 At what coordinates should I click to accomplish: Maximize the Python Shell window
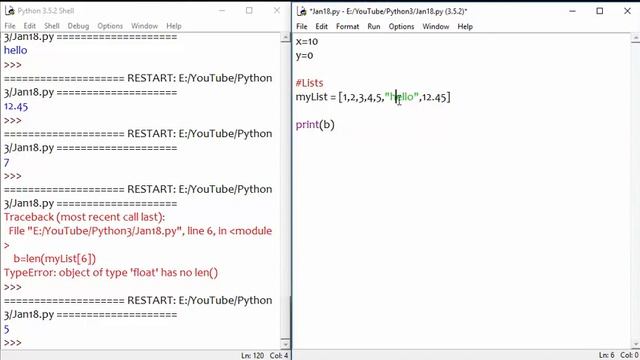click(x=249, y=11)
